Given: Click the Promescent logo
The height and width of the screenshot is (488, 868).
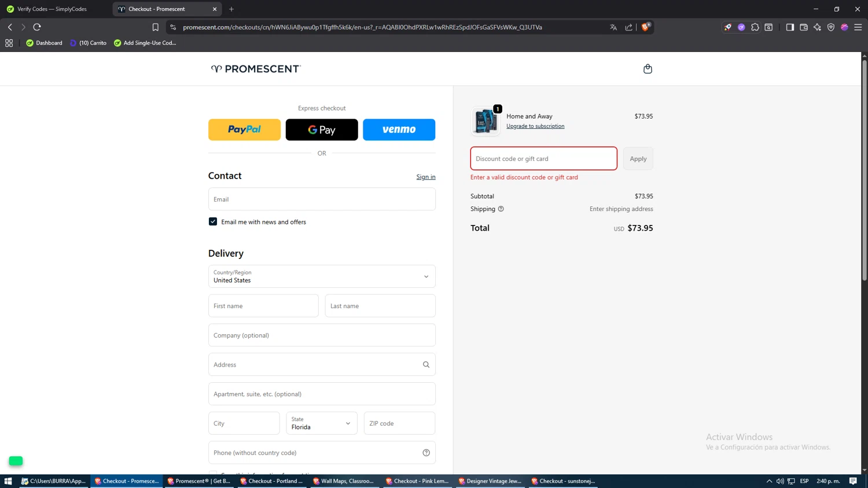Looking at the screenshot, I should click(256, 69).
